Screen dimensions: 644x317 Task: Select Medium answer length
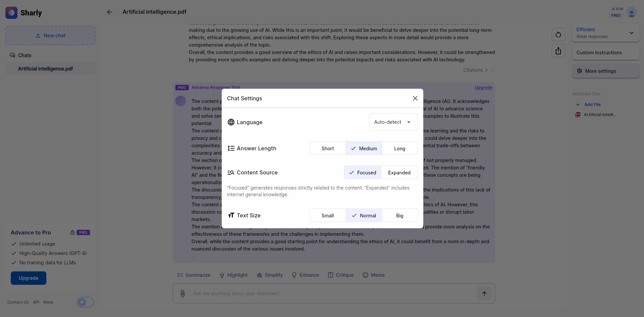point(364,148)
